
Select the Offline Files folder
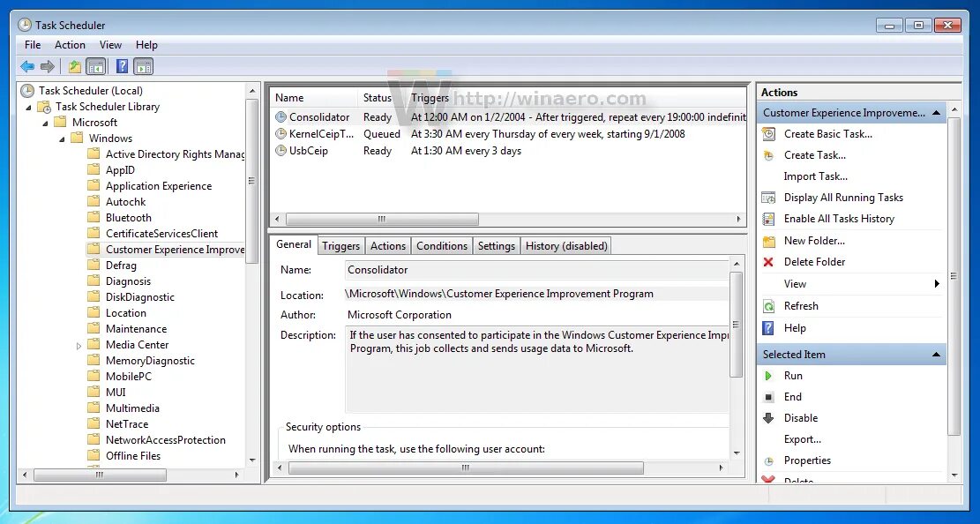(x=133, y=456)
